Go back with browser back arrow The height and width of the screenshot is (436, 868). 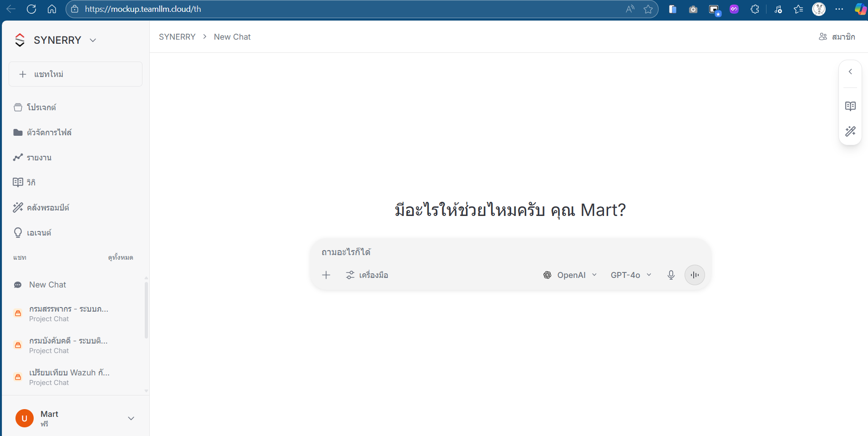[11, 9]
